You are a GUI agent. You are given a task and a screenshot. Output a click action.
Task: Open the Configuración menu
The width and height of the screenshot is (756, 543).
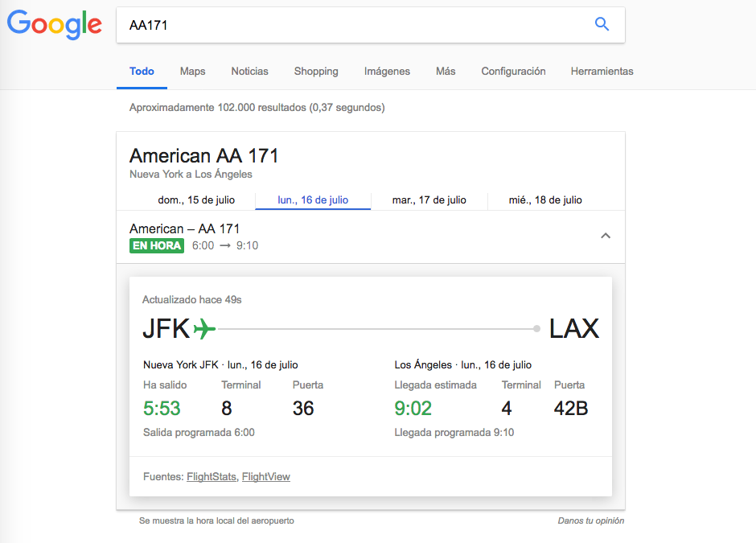(x=513, y=72)
